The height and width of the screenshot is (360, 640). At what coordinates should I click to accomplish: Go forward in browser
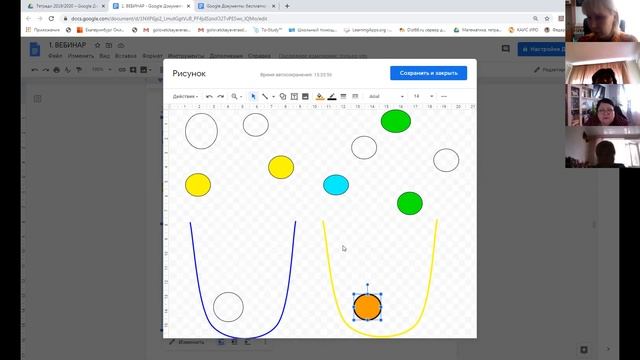click(x=40, y=18)
